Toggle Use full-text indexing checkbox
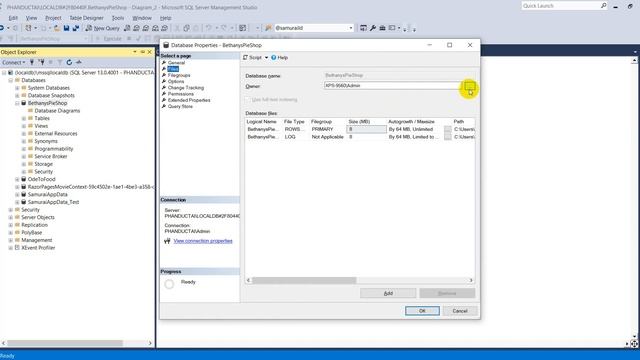640x360 pixels. click(x=247, y=100)
